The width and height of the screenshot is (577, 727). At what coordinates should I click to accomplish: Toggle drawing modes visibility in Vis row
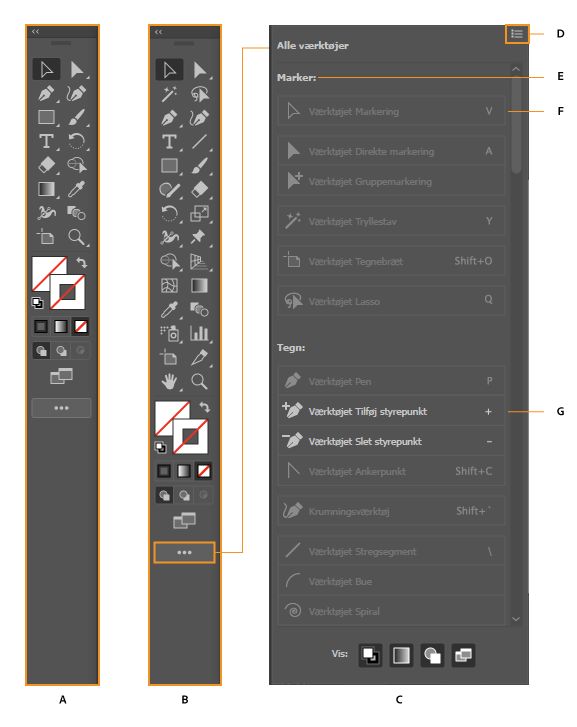432,655
